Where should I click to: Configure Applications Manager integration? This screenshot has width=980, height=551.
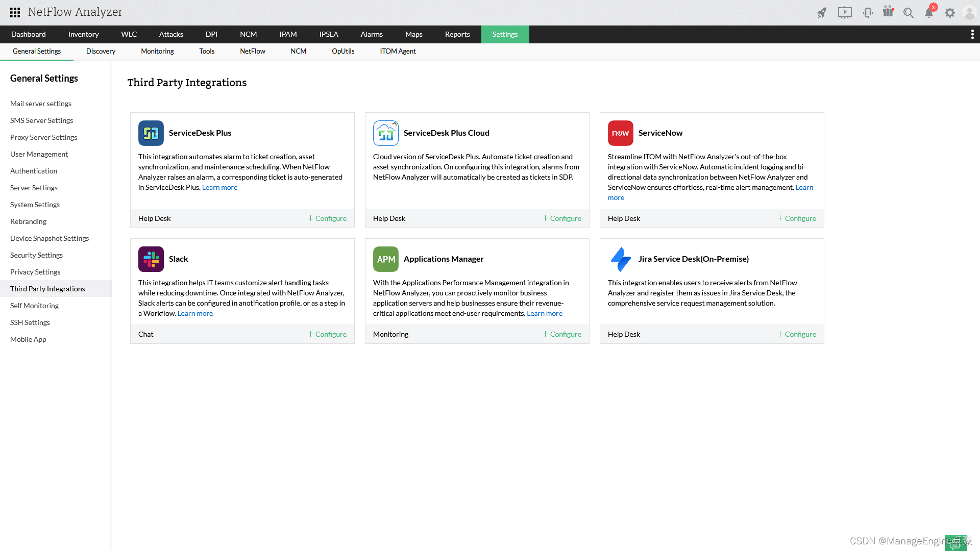562,334
